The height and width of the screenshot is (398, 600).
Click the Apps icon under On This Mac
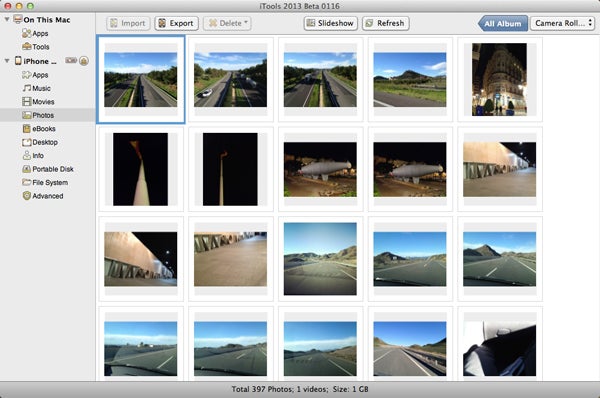(x=26, y=34)
